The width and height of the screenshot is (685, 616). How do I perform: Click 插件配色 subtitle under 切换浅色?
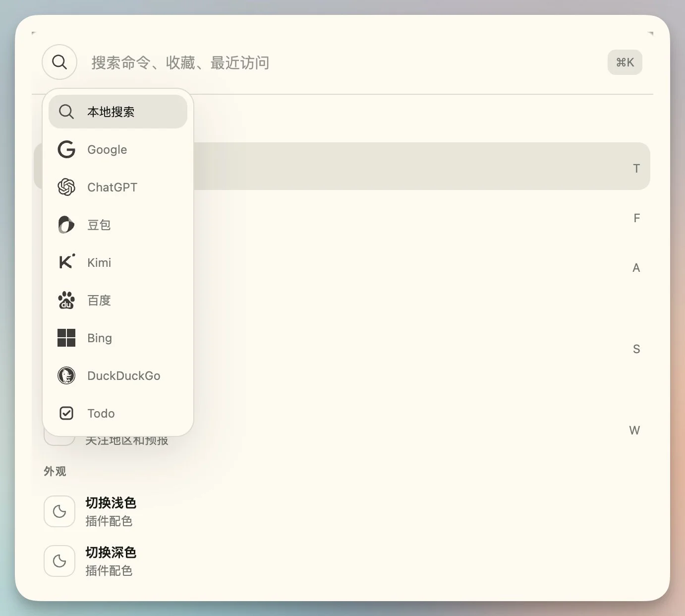[x=109, y=521]
